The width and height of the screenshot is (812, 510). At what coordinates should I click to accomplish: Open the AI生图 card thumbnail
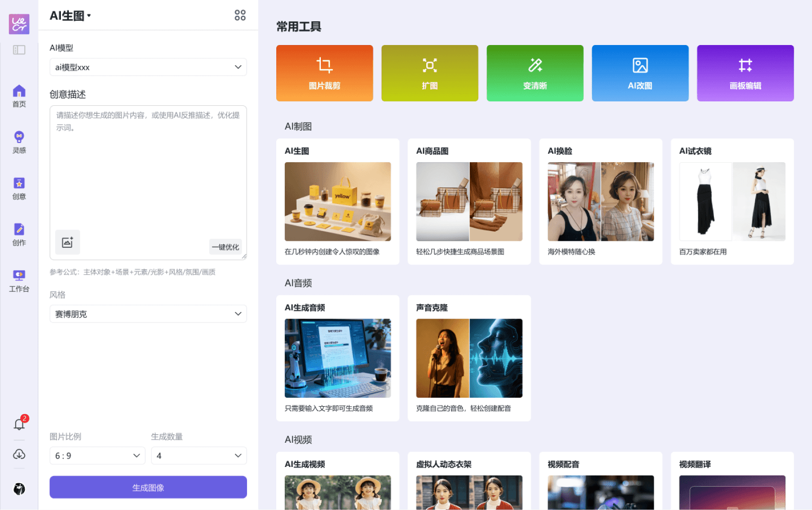(338, 201)
